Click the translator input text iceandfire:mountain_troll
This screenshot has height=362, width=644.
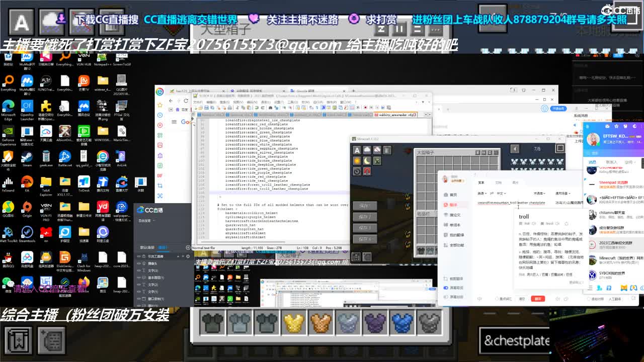[496, 203]
